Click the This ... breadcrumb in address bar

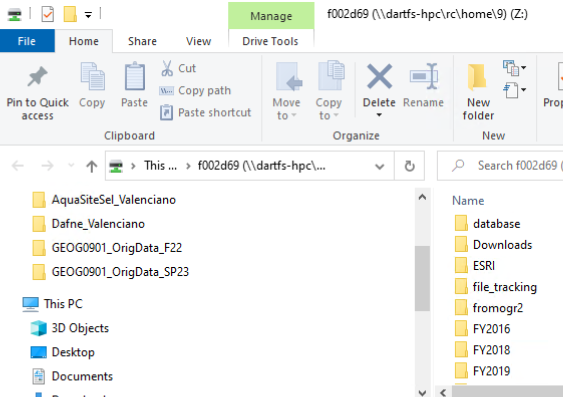[160, 165]
